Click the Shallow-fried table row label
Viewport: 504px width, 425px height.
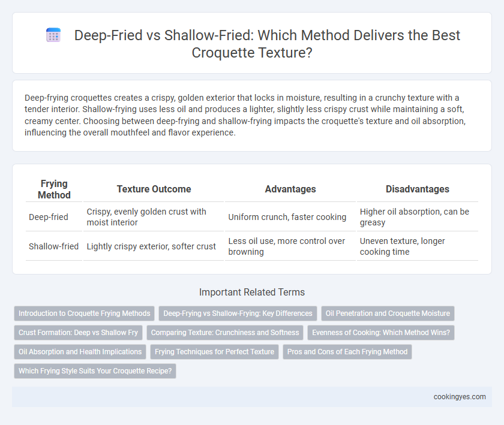(x=53, y=246)
